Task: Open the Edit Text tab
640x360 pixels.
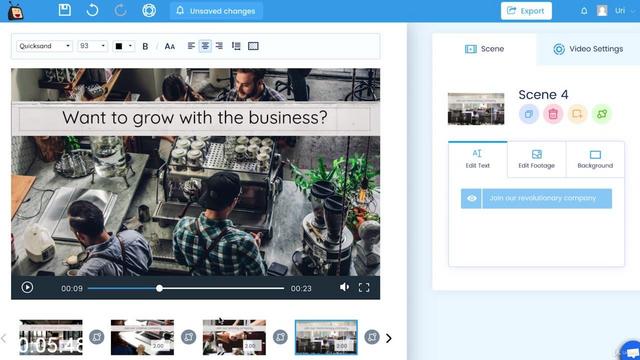Action: click(478, 159)
